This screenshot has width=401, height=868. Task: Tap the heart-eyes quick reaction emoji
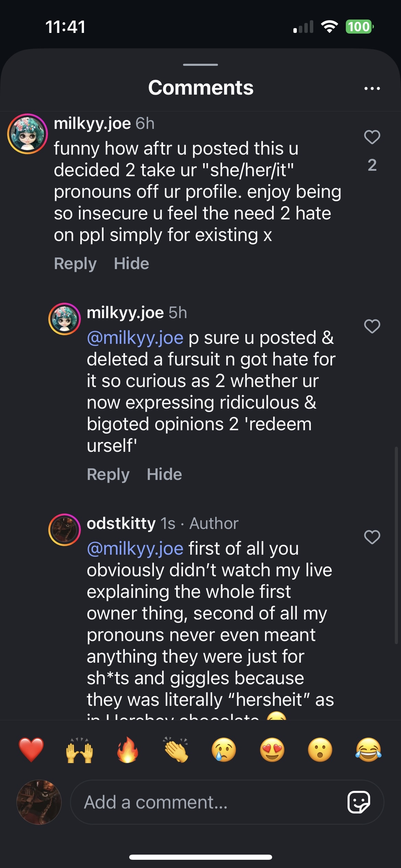click(x=272, y=750)
